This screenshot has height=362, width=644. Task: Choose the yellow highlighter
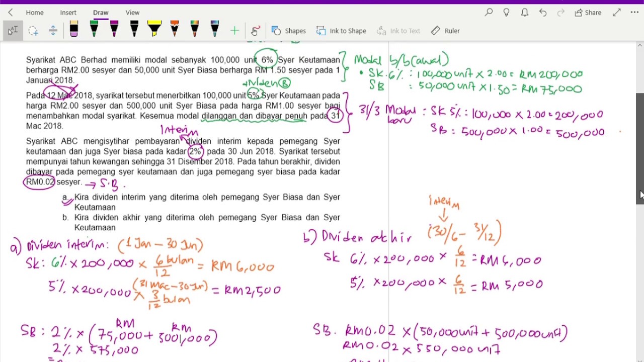point(154,30)
